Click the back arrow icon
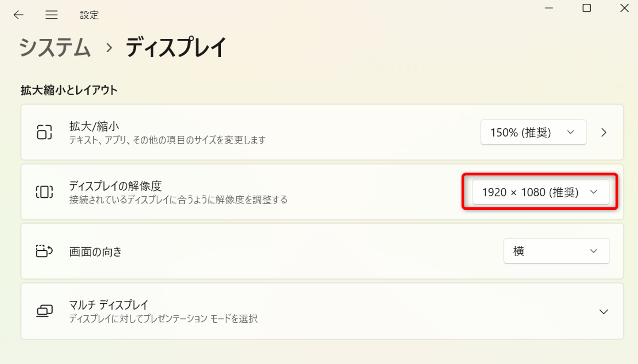The image size is (638, 364). pos(18,15)
